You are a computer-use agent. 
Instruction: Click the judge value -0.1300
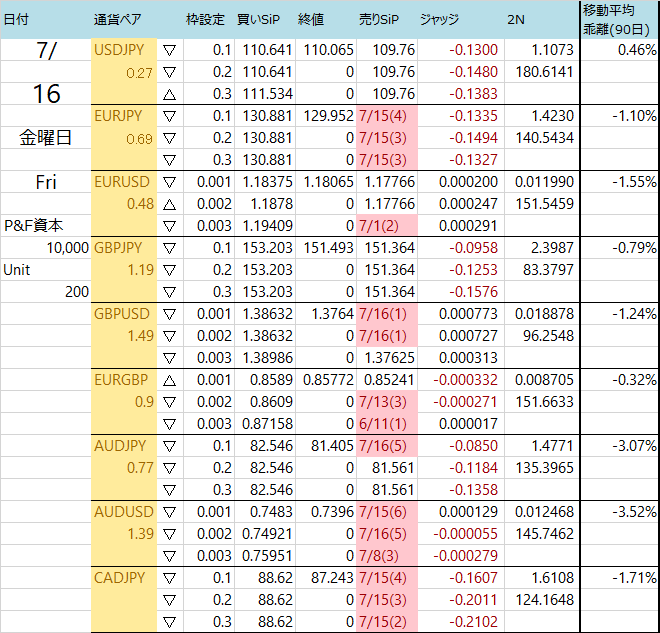[473, 50]
